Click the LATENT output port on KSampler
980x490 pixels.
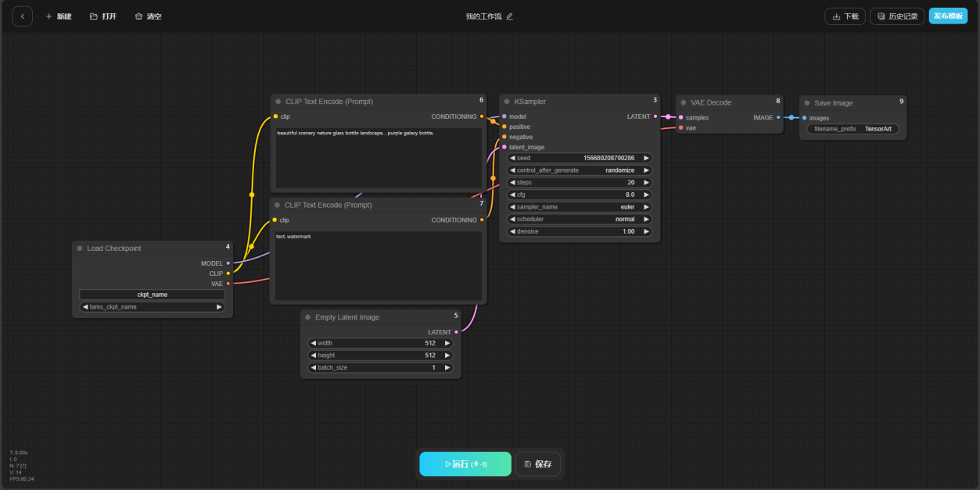pyautogui.click(x=655, y=116)
